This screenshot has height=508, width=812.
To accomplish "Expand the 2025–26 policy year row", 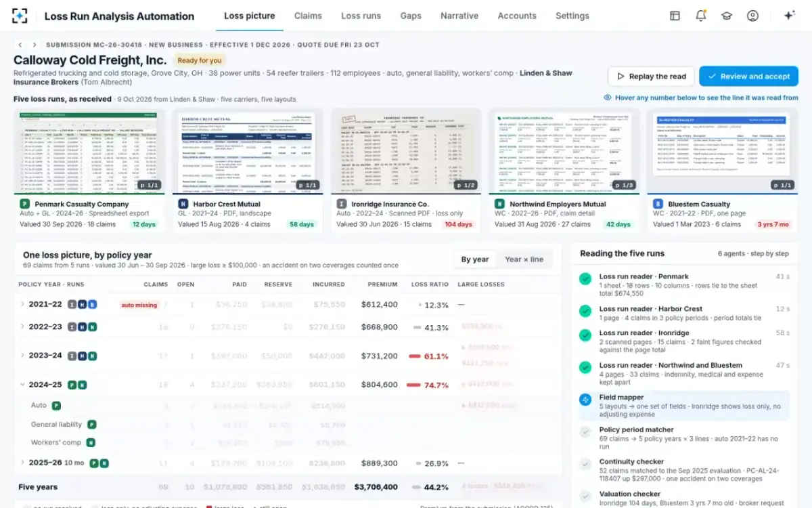I will [22, 463].
